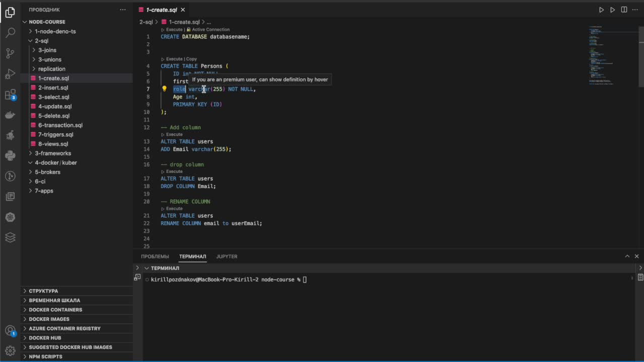Open the Source Control view
Screen dimensions: 644x362
point(10,53)
